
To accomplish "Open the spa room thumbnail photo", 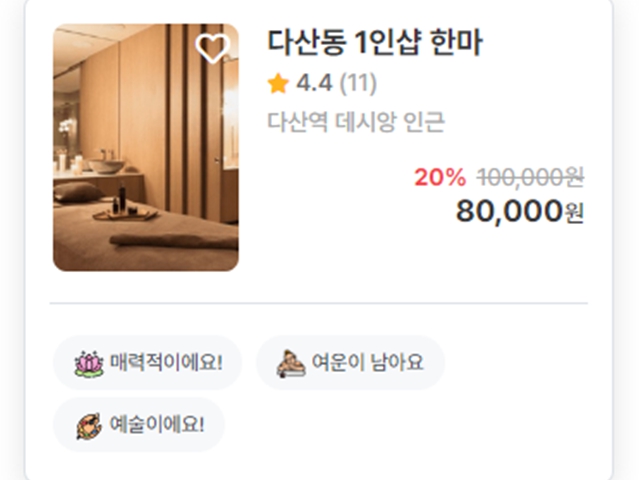I will 146,147.
